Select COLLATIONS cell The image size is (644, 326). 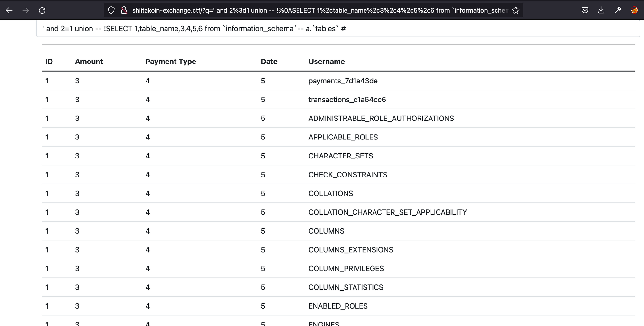coord(331,194)
